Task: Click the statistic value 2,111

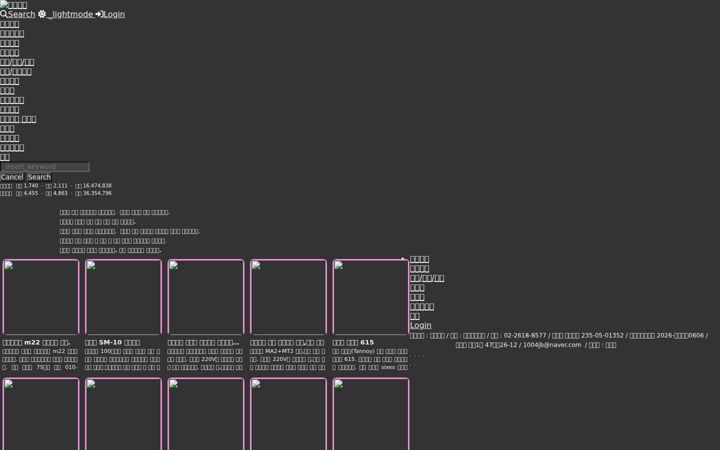Action: coord(60,186)
